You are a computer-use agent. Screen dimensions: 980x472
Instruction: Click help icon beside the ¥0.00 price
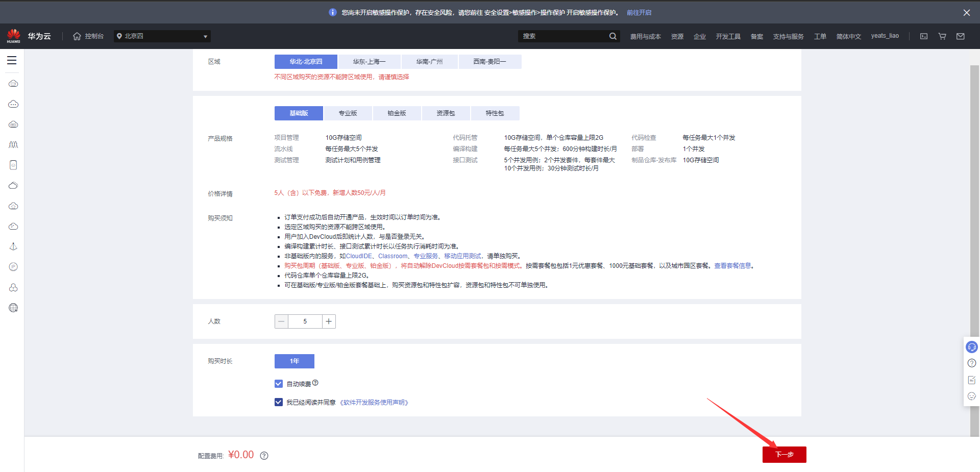pyautogui.click(x=264, y=456)
